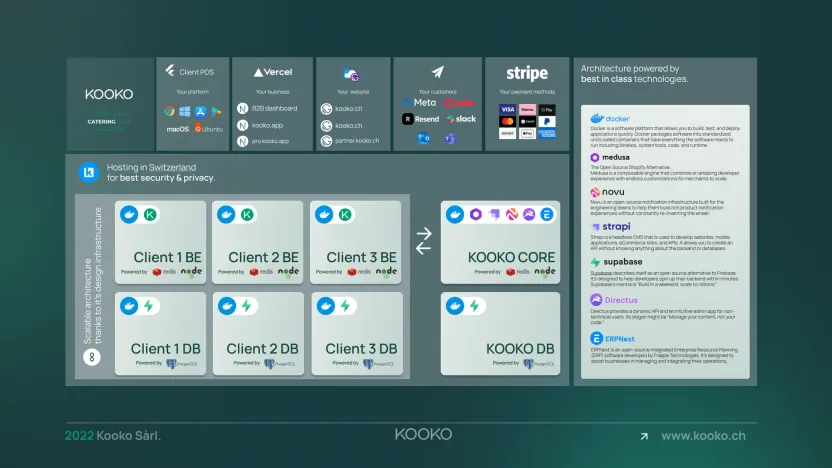Click the Gatsby icon next to partner.kooko.ch

[326, 141]
